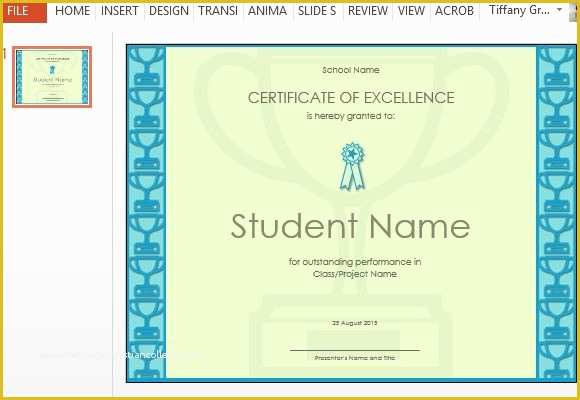This screenshot has width=580, height=400.
Task: Select the ACROBAT ribbon tab
Action: 454,11
